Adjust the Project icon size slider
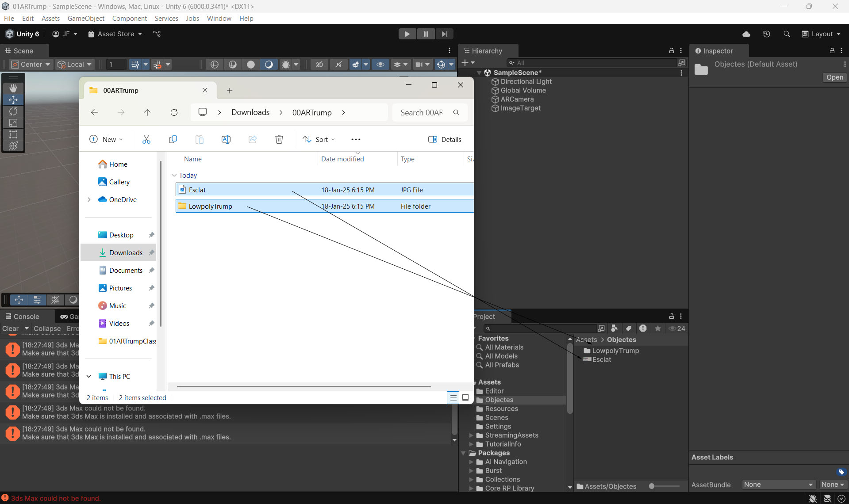This screenshot has height=504, width=849. pos(652,486)
